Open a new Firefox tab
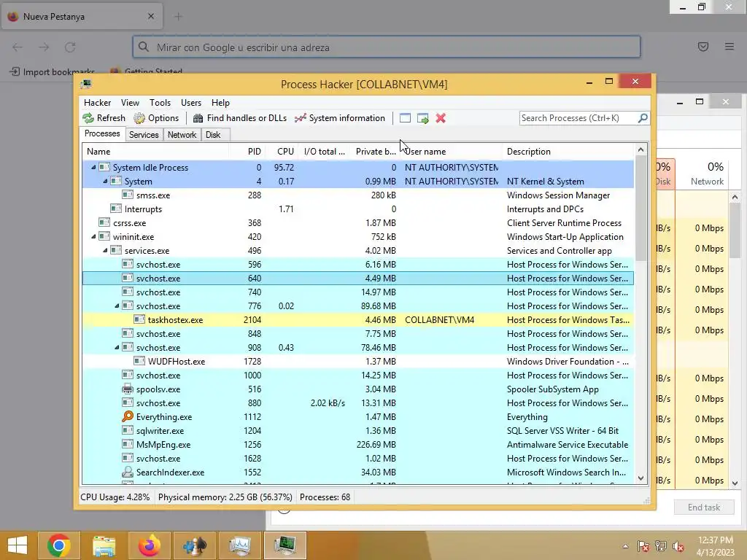Viewport: 747px width, 560px height. click(178, 17)
